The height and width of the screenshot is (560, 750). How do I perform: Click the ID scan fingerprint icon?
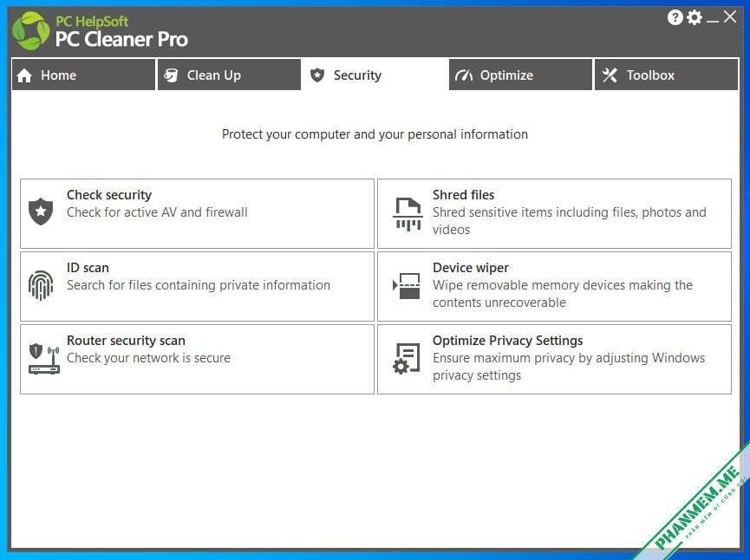[41, 285]
